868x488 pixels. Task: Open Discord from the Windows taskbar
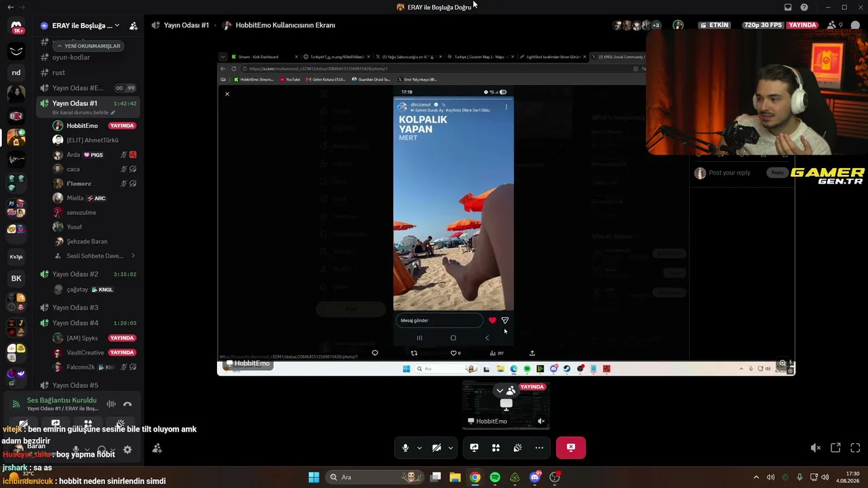point(535,477)
